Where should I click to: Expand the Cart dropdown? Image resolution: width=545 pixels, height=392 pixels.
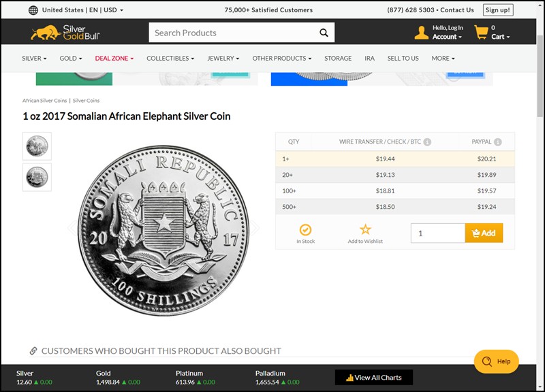click(500, 37)
